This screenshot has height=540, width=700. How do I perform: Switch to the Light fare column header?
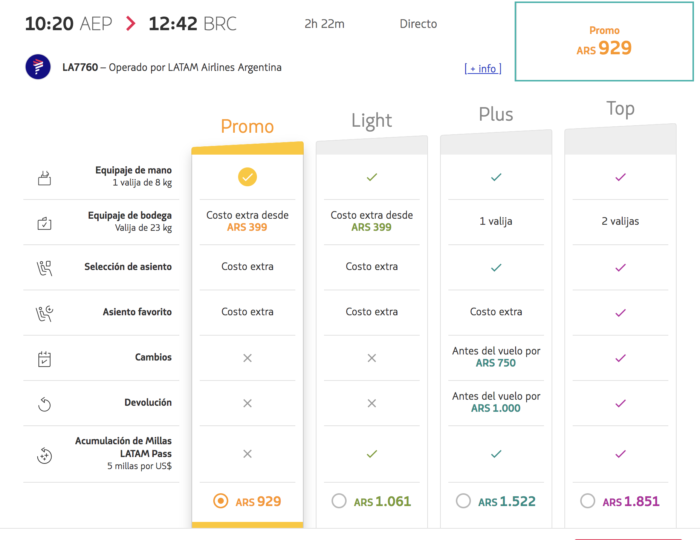[x=371, y=121]
